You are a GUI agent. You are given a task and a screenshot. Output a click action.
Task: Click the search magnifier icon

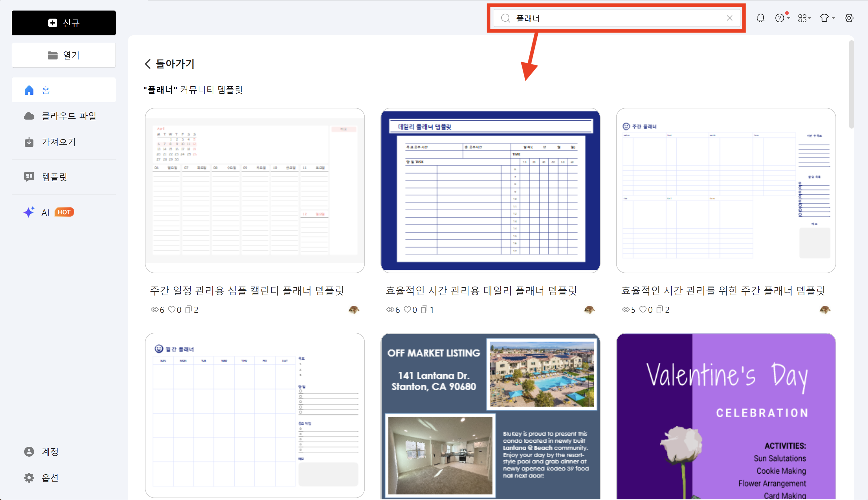(506, 18)
